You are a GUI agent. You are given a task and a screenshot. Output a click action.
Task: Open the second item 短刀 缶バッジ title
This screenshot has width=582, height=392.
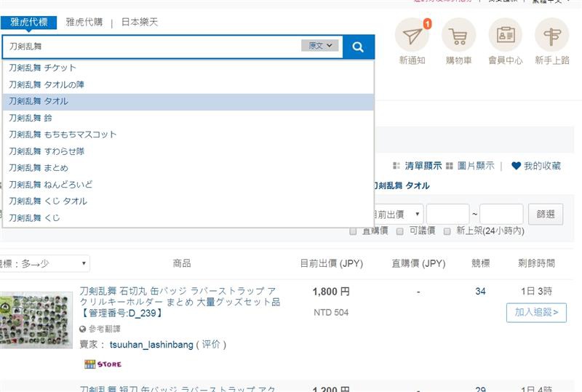(x=178, y=388)
